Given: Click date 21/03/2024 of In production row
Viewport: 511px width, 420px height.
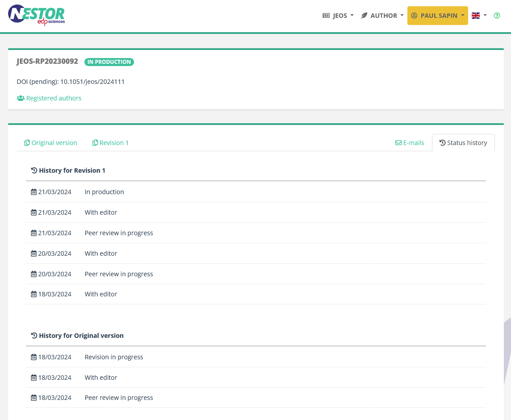Looking at the screenshot, I should click(55, 192).
